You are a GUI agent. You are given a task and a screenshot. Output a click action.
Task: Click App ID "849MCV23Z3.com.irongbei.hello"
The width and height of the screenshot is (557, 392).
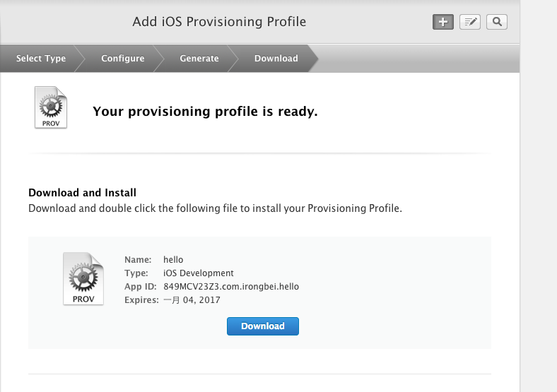click(x=231, y=287)
